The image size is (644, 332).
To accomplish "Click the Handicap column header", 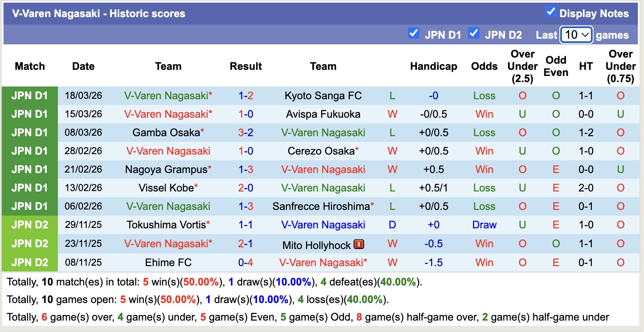I will pyautogui.click(x=433, y=66).
